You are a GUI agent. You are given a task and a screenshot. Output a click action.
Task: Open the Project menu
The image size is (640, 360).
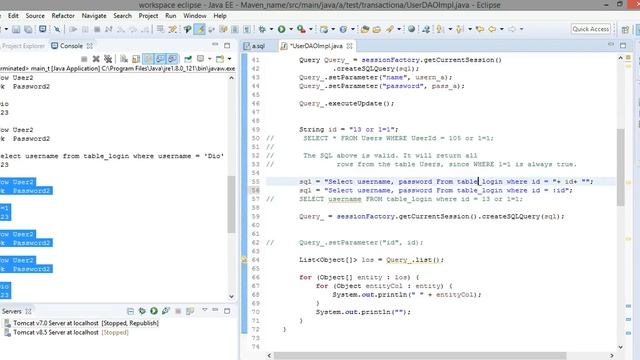148,16
